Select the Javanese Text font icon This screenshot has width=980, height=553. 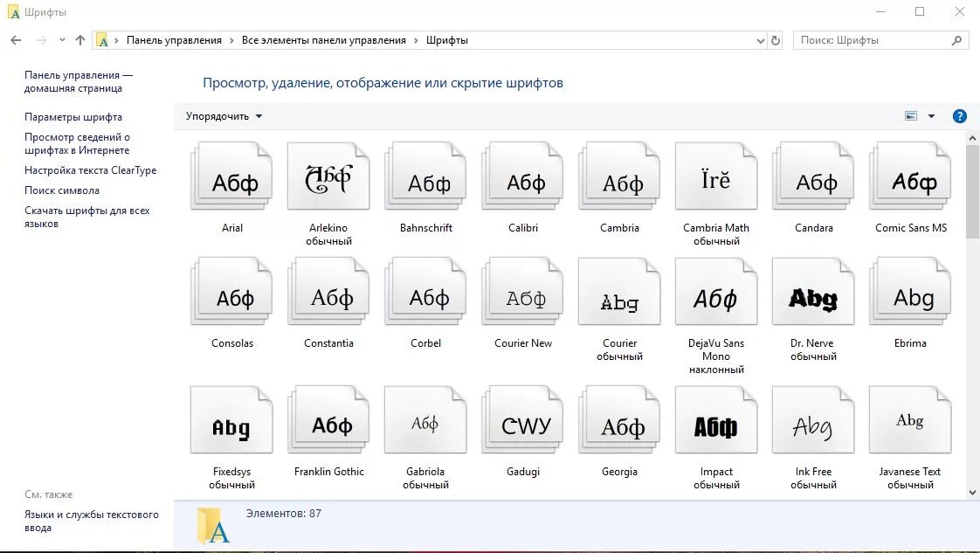tap(910, 420)
